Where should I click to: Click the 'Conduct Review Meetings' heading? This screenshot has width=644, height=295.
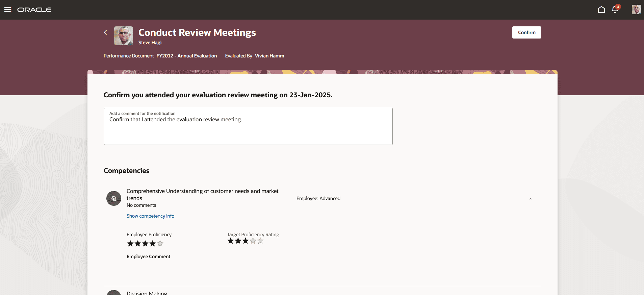click(197, 32)
